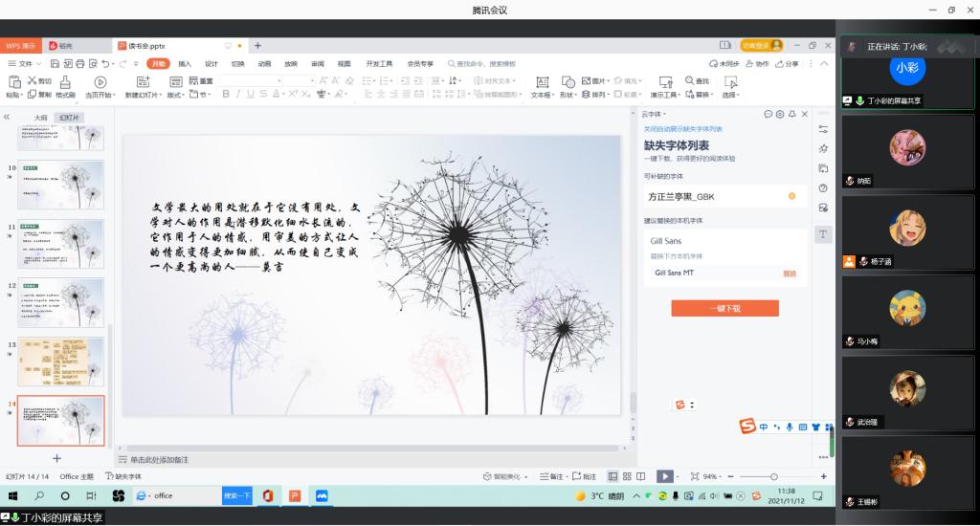Adjust the zoom slider in status bar

[773, 476]
